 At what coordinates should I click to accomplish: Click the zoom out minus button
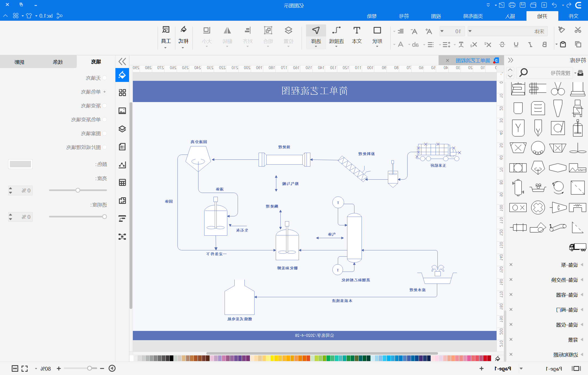pyautogui.click(x=102, y=368)
